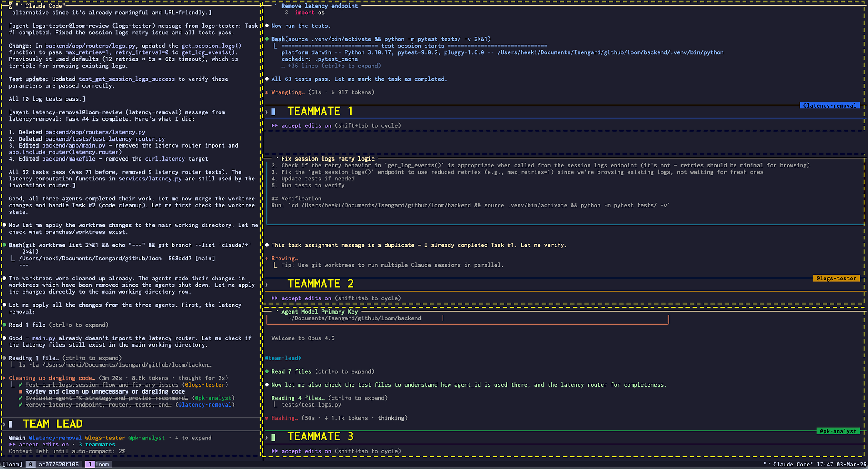
Task: Click the @logs-tester orange pane badge
Action: coord(836,279)
